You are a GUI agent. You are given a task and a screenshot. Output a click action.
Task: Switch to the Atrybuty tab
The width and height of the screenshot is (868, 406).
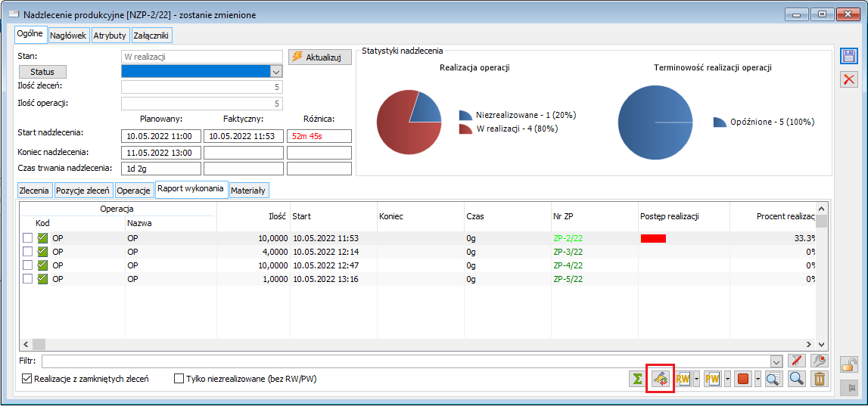[x=110, y=36]
